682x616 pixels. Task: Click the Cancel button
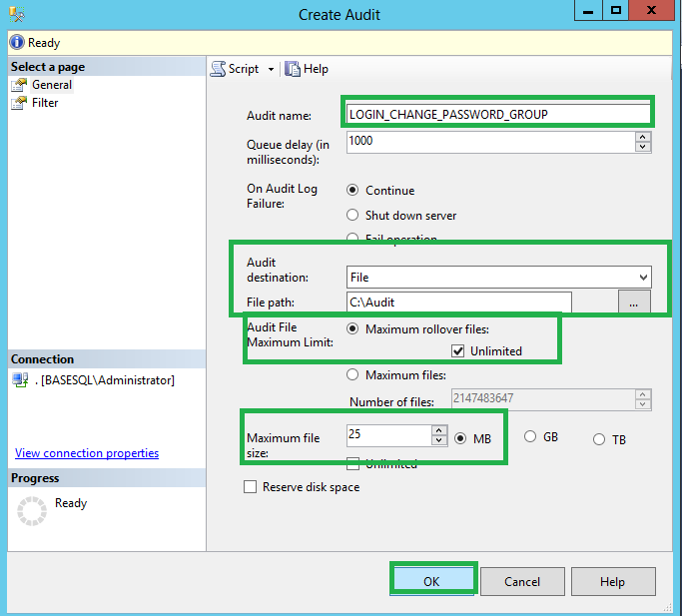[522, 581]
